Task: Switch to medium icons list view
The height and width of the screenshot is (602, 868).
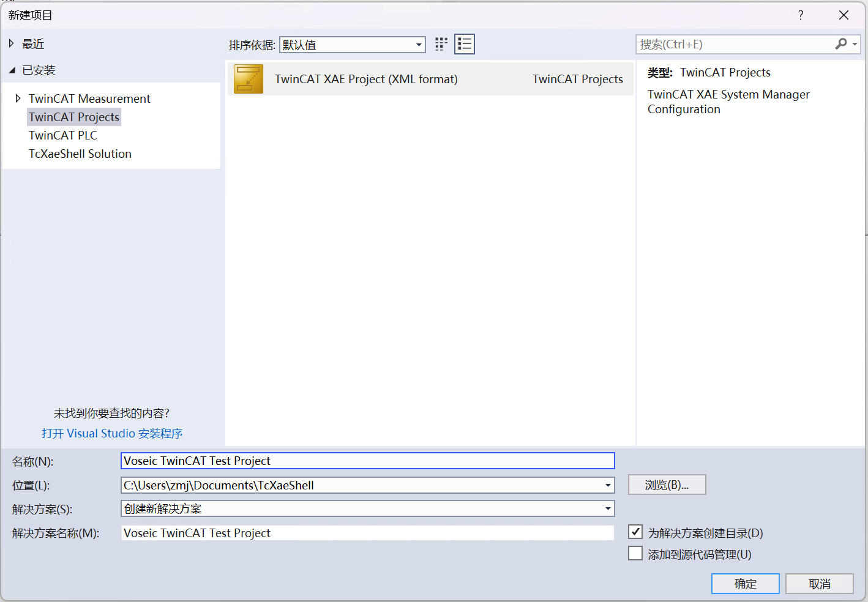Action: [465, 44]
